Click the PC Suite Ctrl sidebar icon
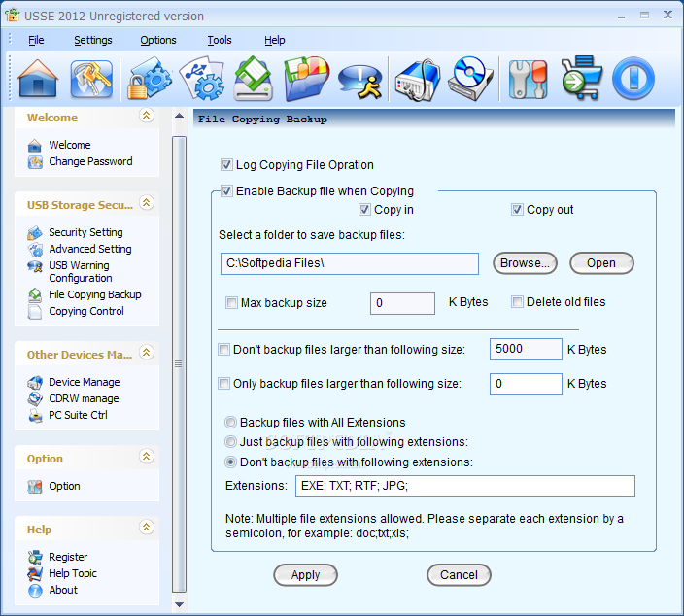Viewport: 684px width, 616px height. [x=35, y=416]
